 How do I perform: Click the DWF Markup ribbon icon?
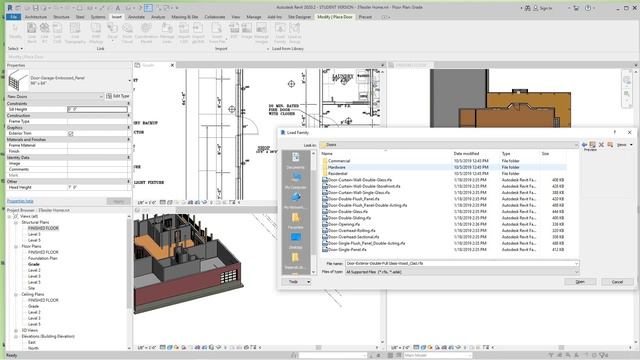click(96, 33)
